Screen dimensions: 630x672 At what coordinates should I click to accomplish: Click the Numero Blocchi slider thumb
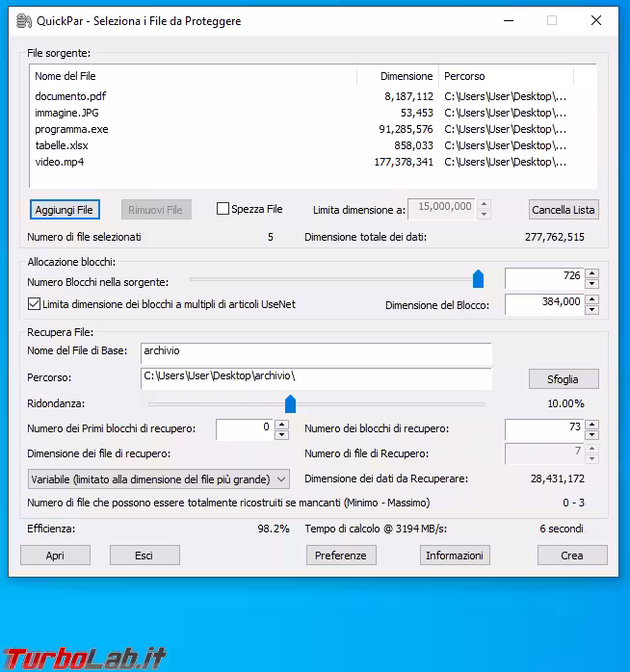click(478, 279)
